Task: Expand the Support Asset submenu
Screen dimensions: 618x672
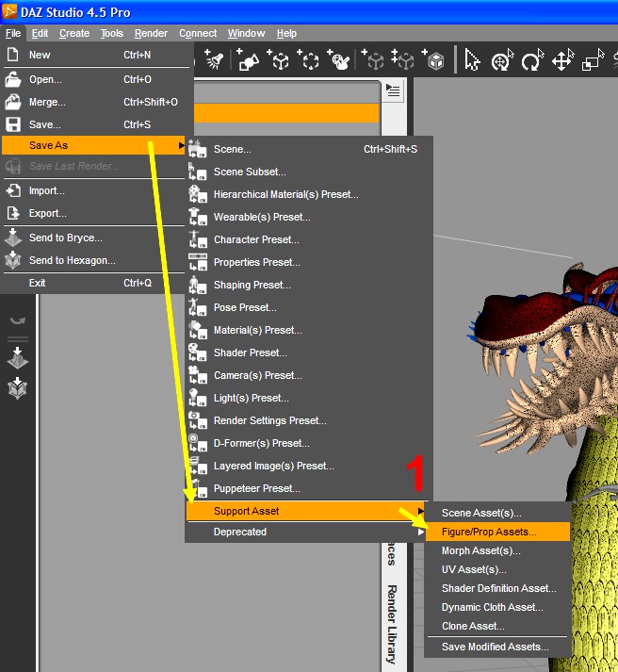Action: [306, 511]
